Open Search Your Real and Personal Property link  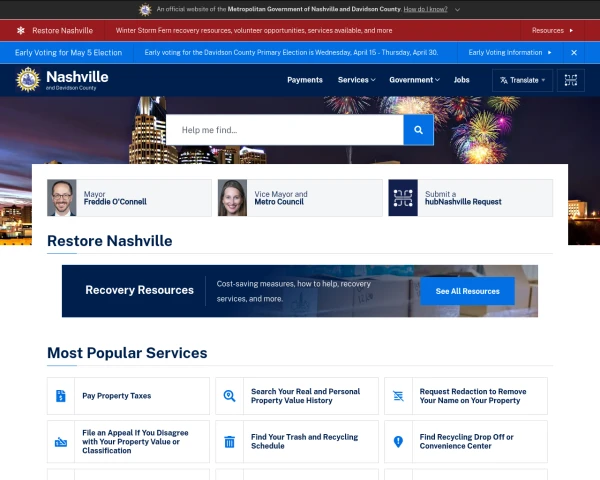tap(297, 396)
